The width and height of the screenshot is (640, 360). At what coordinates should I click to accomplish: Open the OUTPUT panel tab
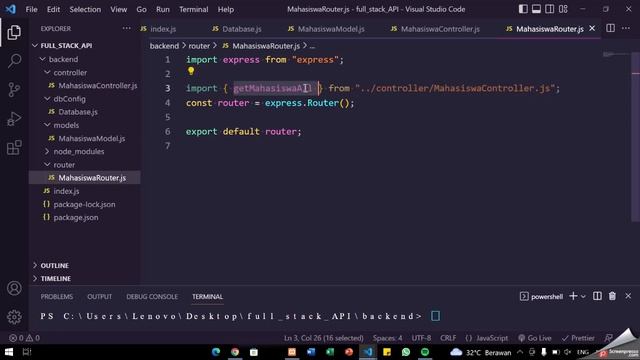pyautogui.click(x=99, y=296)
